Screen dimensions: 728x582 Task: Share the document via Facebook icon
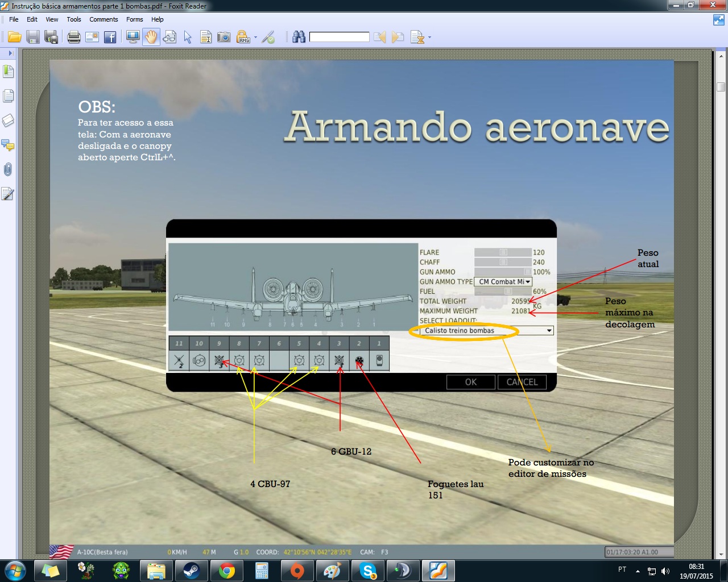tap(110, 38)
